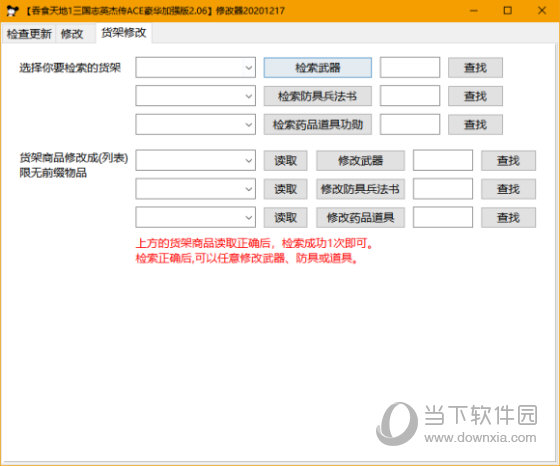This screenshot has width=560, height=466.
Task: Click 查找 in the 检索武器 row
Action: tap(475, 67)
